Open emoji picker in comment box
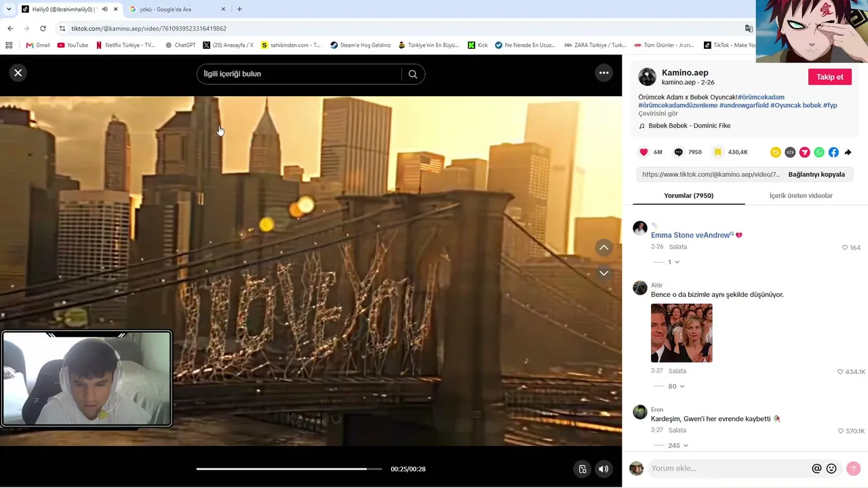 tap(831, 468)
